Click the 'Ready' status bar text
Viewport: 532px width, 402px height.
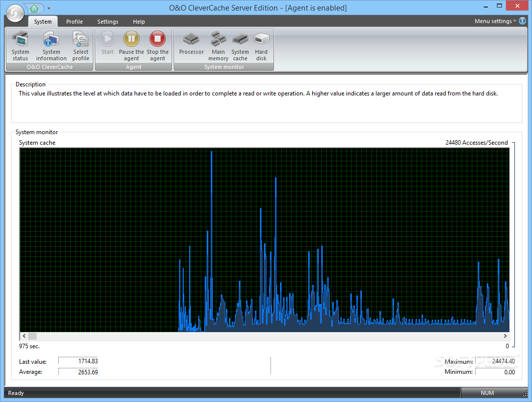(16, 393)
